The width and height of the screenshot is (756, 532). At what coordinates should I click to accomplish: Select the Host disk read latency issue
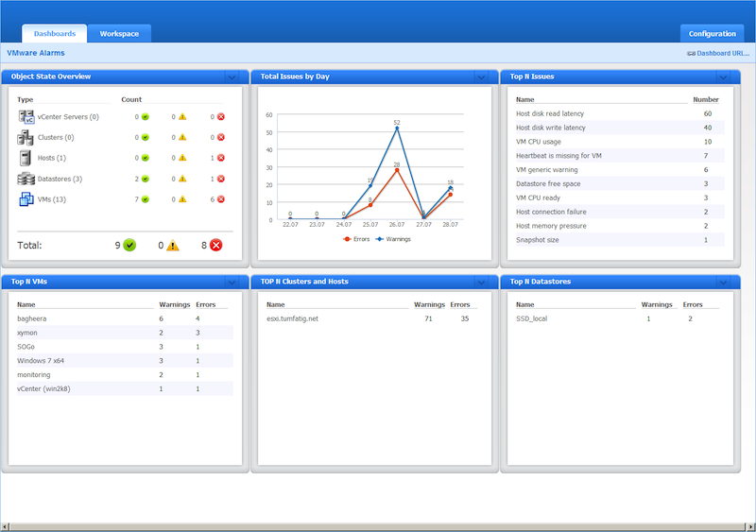620,113
